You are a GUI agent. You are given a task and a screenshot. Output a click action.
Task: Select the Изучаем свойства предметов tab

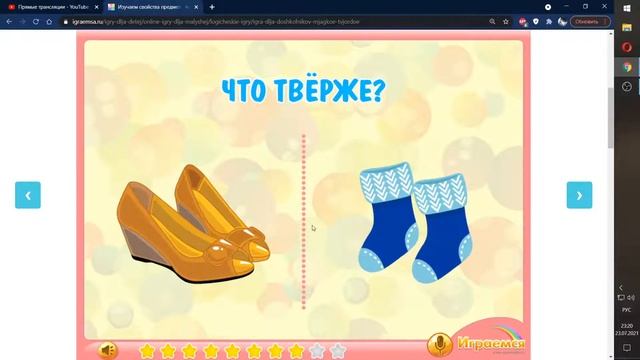(x=149, y=7)
